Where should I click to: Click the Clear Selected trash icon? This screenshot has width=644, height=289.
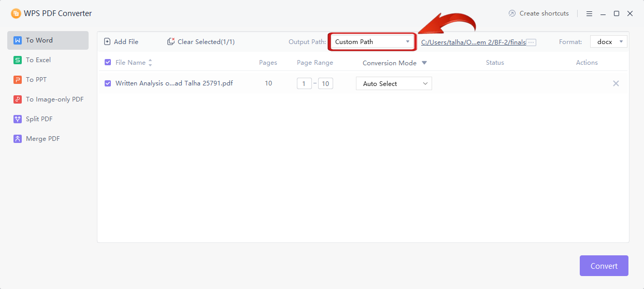coord(171,42)
